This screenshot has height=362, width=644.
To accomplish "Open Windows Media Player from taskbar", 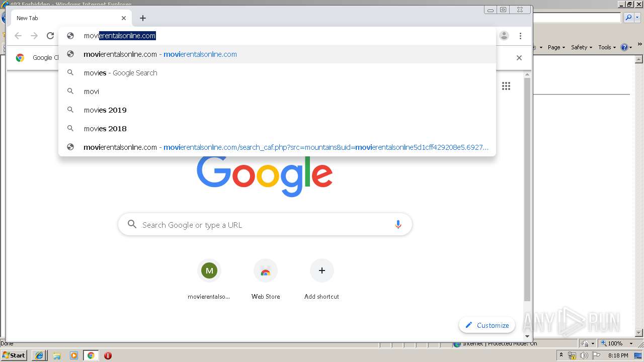I will [x=74, y=355].
